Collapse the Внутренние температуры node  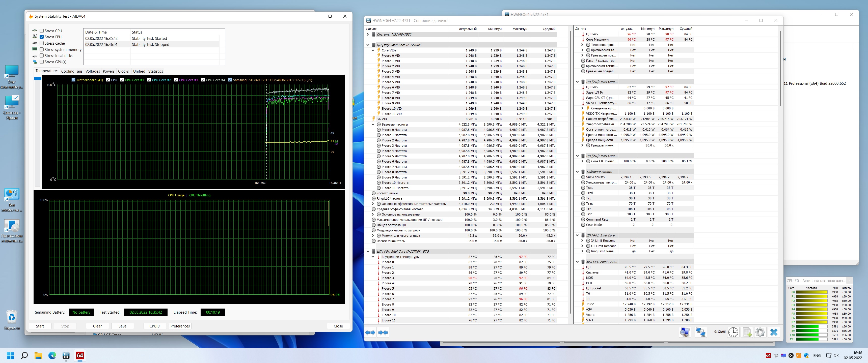(x=373, y=257)
